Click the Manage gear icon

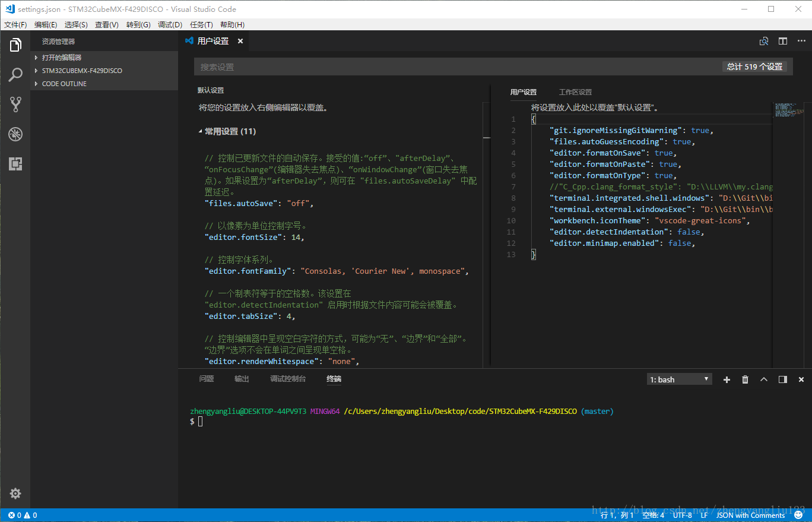15,493
